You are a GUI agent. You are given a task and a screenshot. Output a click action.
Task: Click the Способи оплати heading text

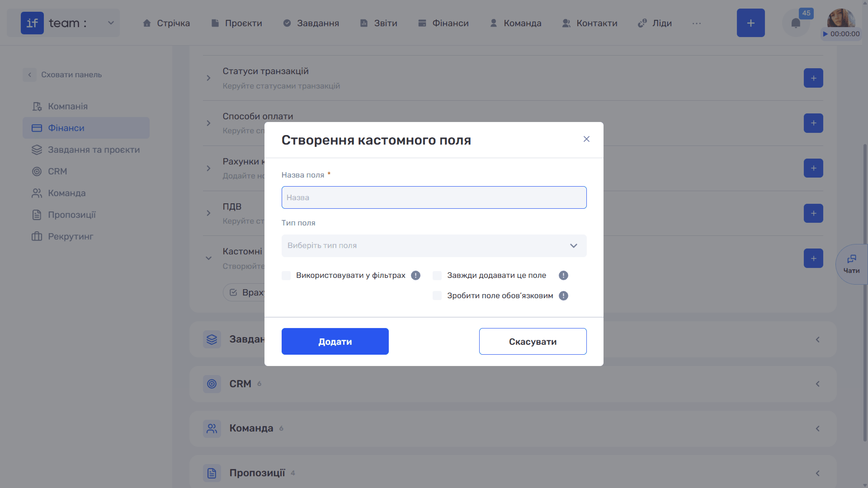point(258,116)
